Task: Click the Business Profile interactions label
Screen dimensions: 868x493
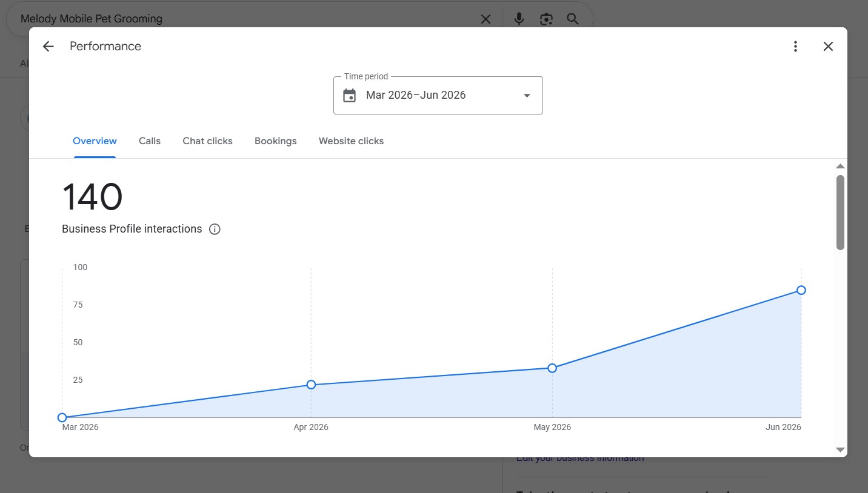Action: (x=132, y=229)
